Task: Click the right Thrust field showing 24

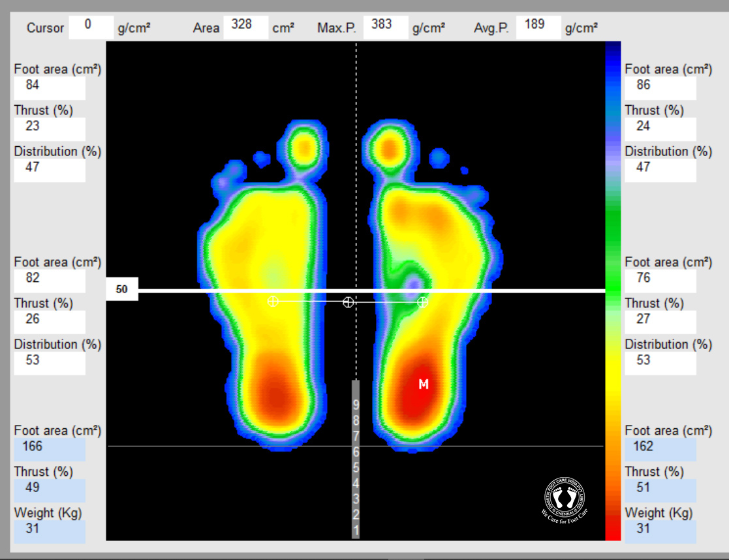Action: (x=660, y=129)
